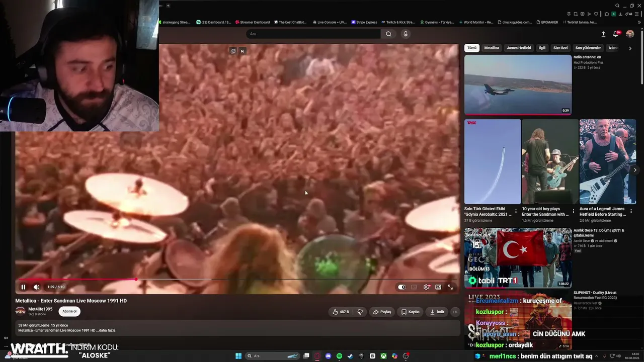Seek on the video progress bar
Image resolution: width=644 pixels, height=362 pixels.
237,279
